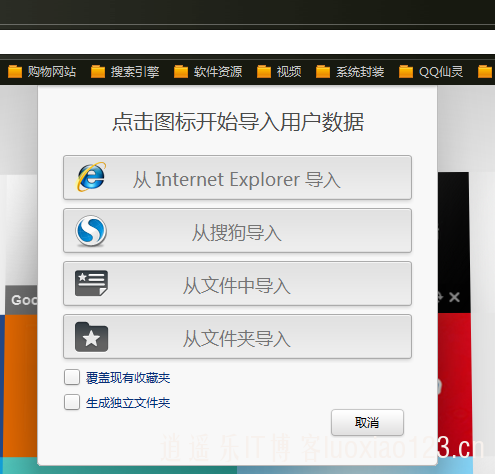Click the folder icon beside 视频

pos(264,71)
